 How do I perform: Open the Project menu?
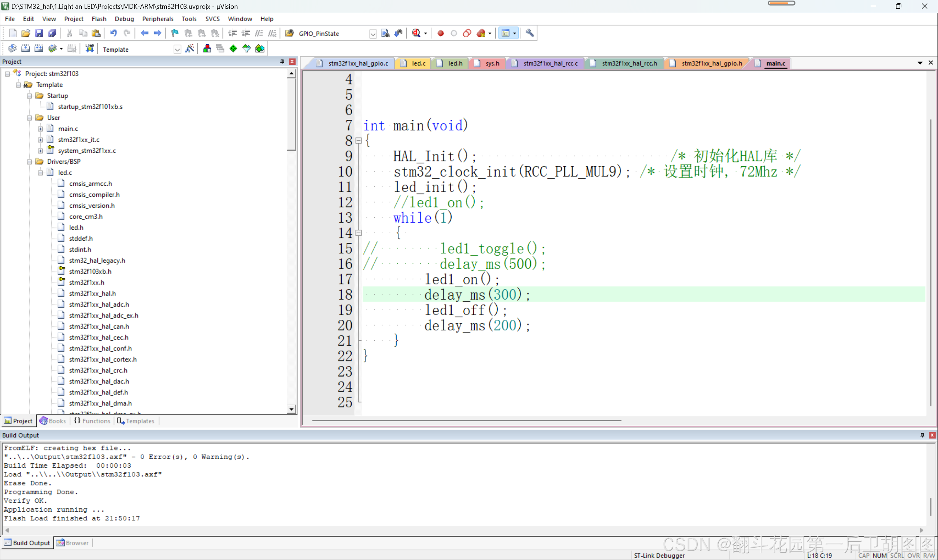74,19
